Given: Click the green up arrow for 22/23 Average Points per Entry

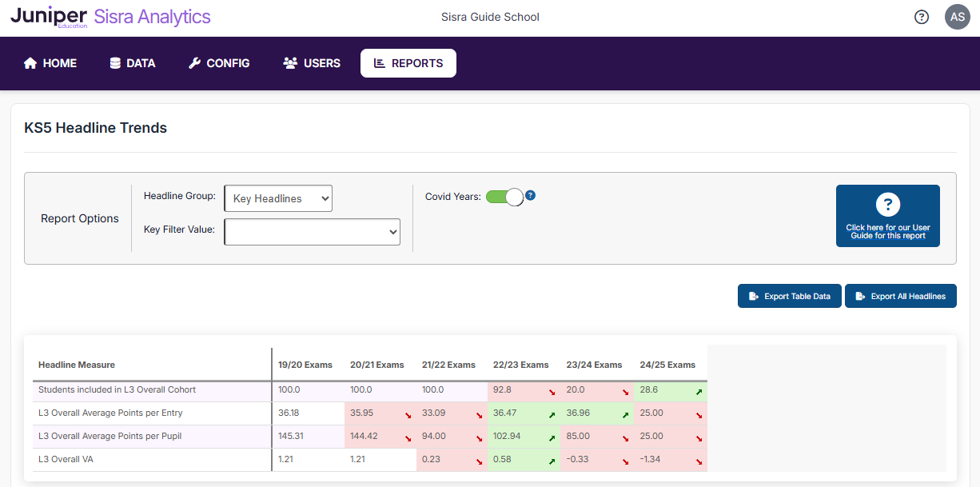Looking at the screenshot, I should point(552,414).
